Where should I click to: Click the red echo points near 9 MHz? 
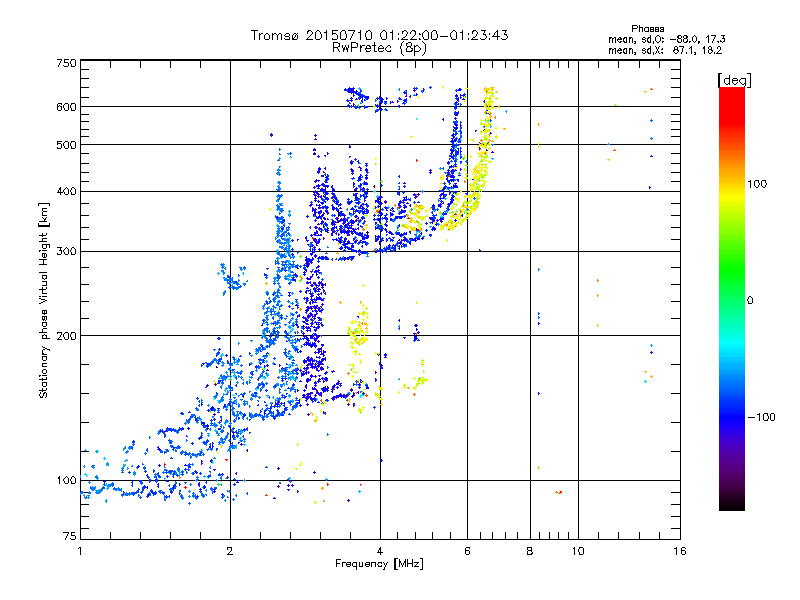(x=559, y=492)
